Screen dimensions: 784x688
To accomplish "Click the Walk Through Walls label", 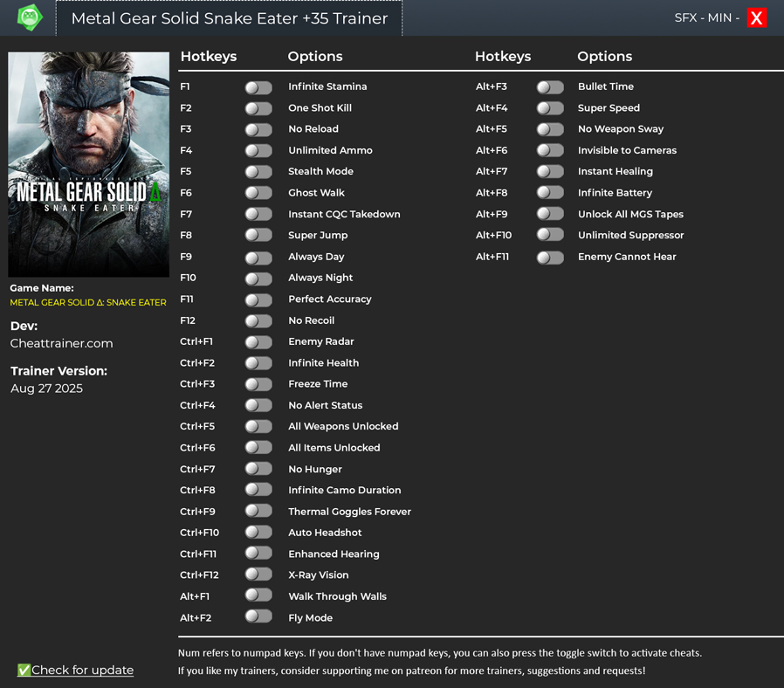I will [338, 596].
